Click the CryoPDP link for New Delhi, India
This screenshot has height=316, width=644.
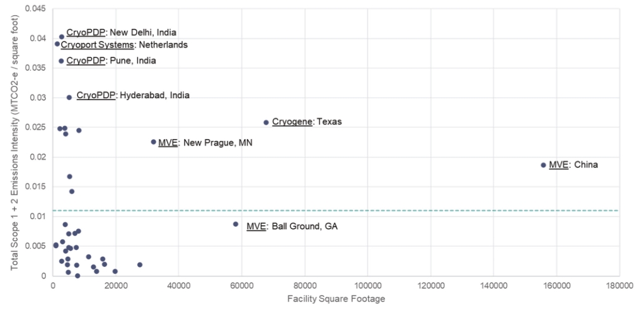pos(86,32)
